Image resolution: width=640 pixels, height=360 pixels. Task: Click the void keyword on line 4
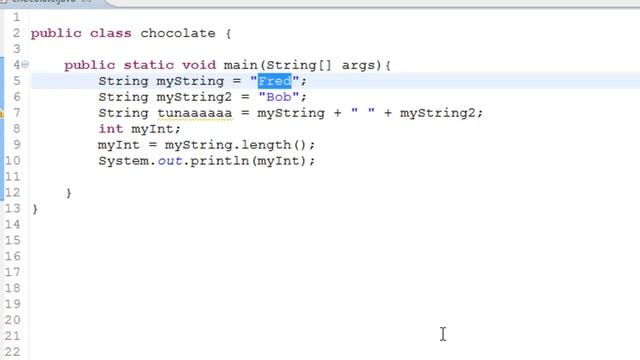tap(199, 65)
